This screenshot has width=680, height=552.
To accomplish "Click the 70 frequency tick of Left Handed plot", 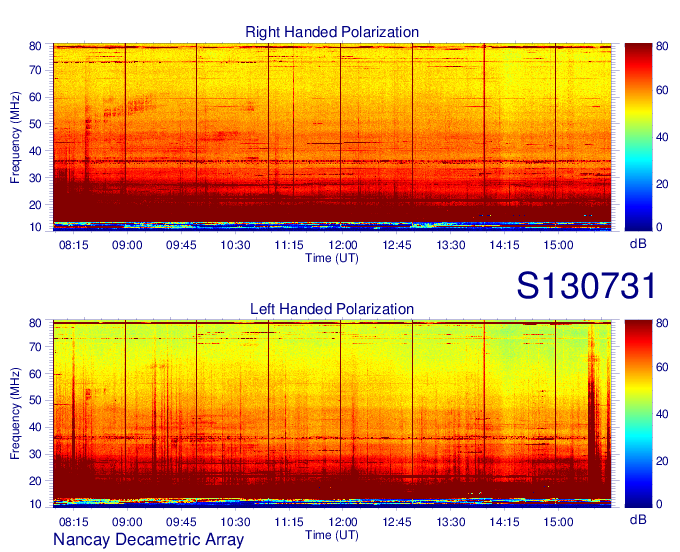I will coord(35,347).
